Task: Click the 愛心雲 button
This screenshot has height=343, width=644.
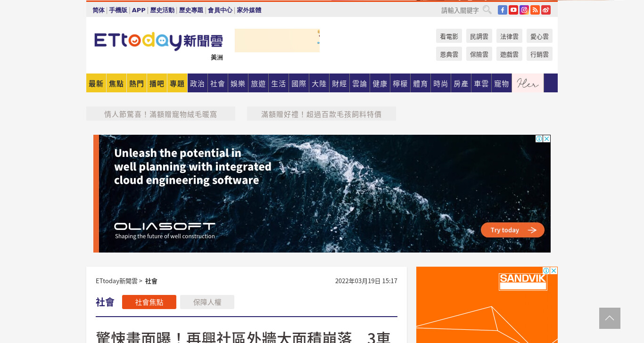Action: click(539, 36)
